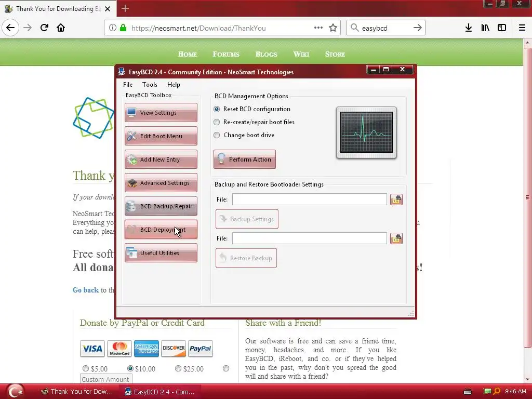This screenshot has height=399, width=532.
Task: Click the greyed Restore Backup button
Action: [246, 258]
